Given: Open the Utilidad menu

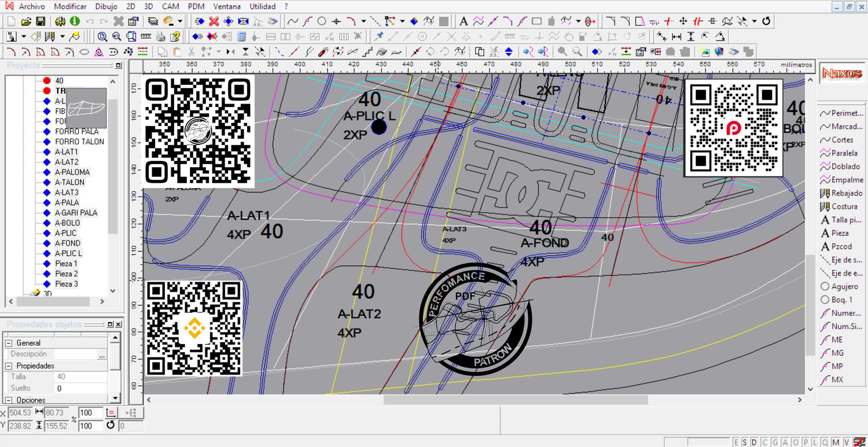Looking at the screenshot, I should click(x=263, y=6).
